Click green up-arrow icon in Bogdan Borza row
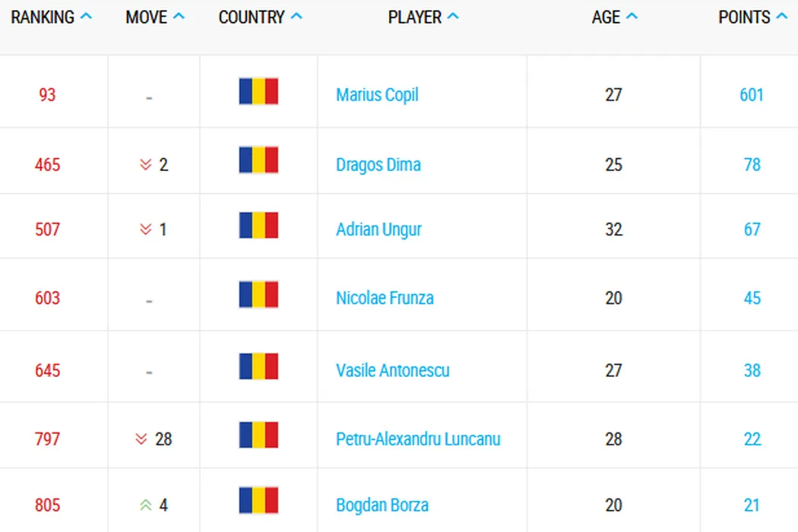The image size is (798, 532). [x=145, y=505]
